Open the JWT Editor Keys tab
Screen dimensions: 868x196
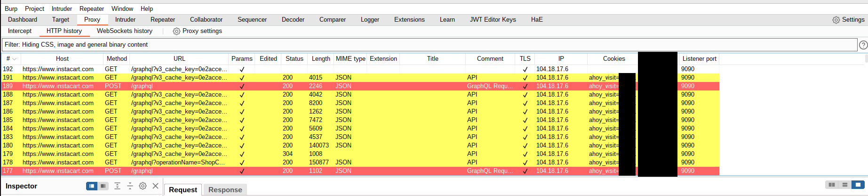(x=493, y=20)
